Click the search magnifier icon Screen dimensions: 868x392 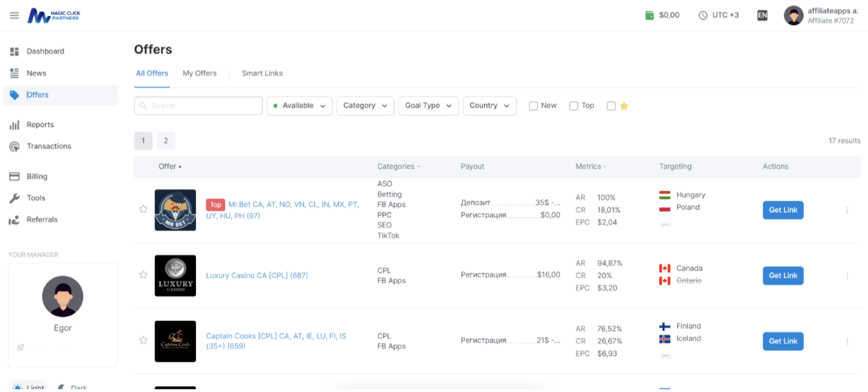coord(143,105)
